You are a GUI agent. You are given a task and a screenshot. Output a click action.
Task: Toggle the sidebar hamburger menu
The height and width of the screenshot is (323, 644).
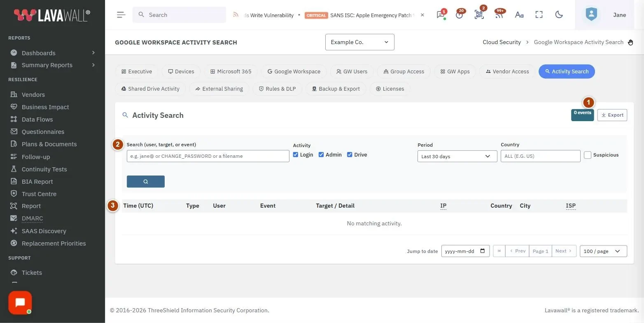(121, 15)
